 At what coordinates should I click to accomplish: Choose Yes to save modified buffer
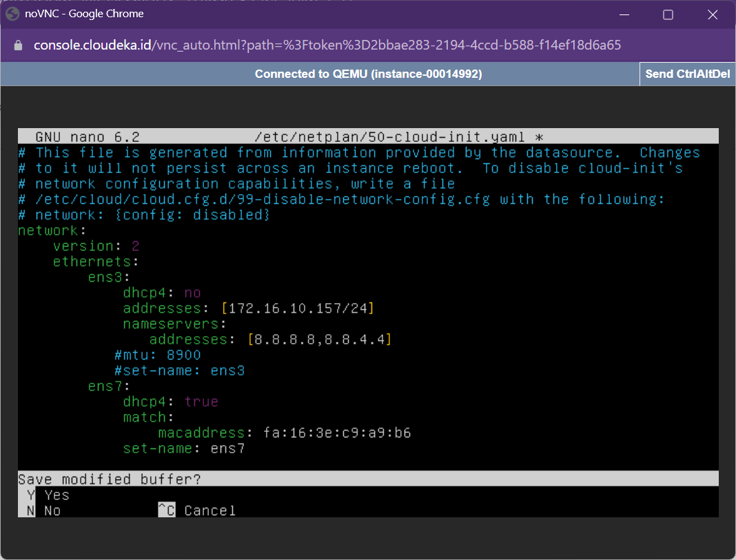coord(57,495)
